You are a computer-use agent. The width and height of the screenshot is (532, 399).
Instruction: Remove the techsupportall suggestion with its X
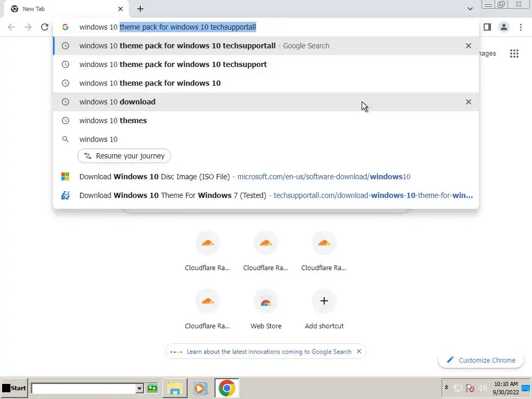point(468,46)
